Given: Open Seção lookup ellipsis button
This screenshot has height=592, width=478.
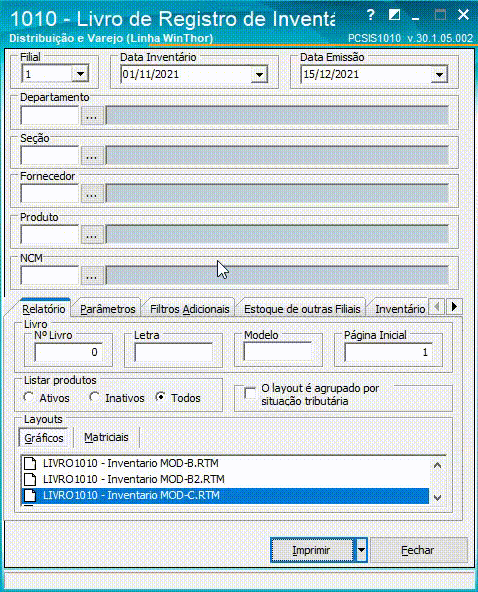Looking at the screenshot, I should coord(92,155).
